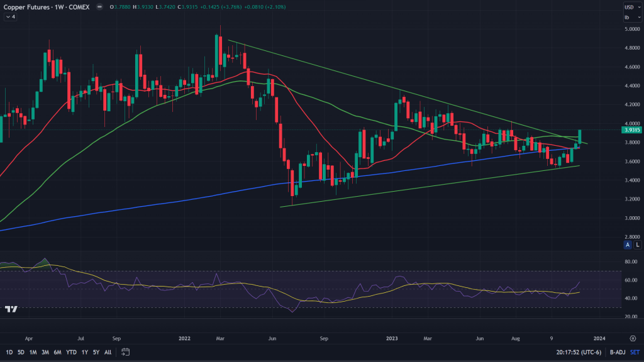Toggle auto scale with the A button
This screenshot has width=644, height=362.
[627, 244]
